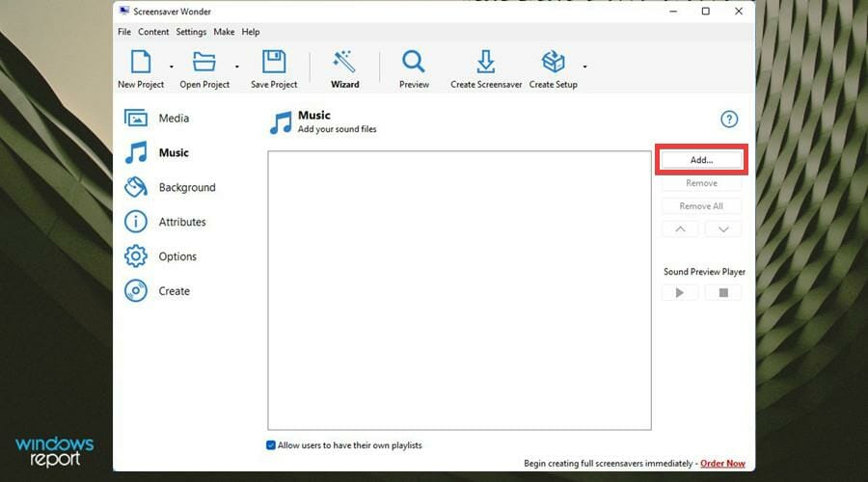Open the Help menu
868x482 pixels.
pyautogui.click(x=250, y=32)
